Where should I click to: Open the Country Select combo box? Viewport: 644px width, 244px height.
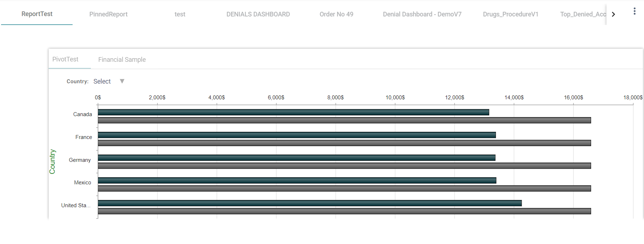coord(102,81)
